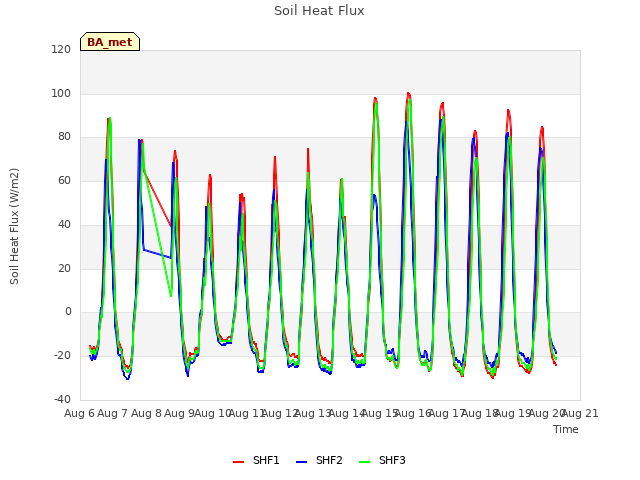Click the 80 y-axis tick label
The height and width of the screenshot is (480, 640).
coord(64,137)
